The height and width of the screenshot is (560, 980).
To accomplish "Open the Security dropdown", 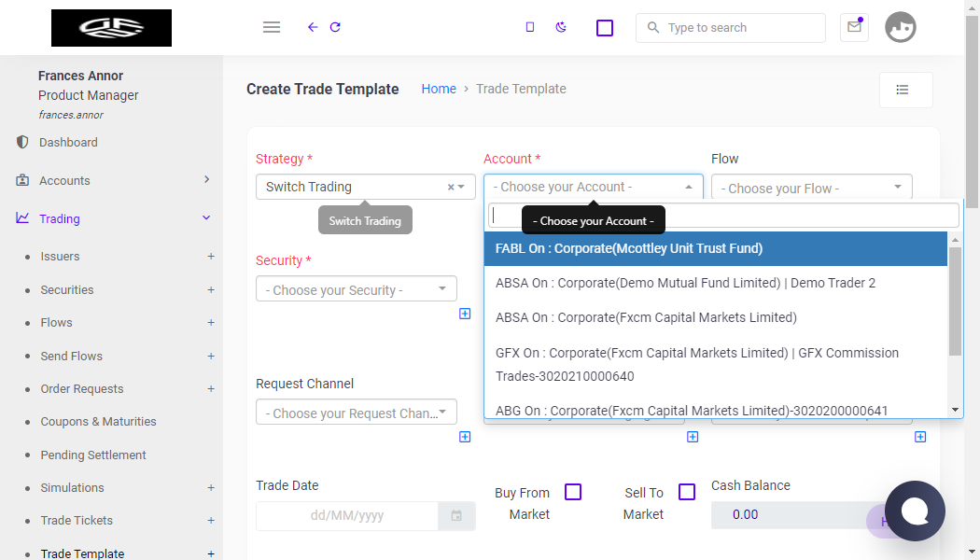I will point(357,288).
